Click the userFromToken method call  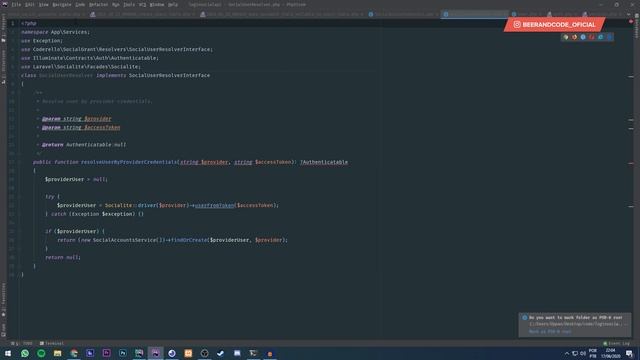point(215,205)
